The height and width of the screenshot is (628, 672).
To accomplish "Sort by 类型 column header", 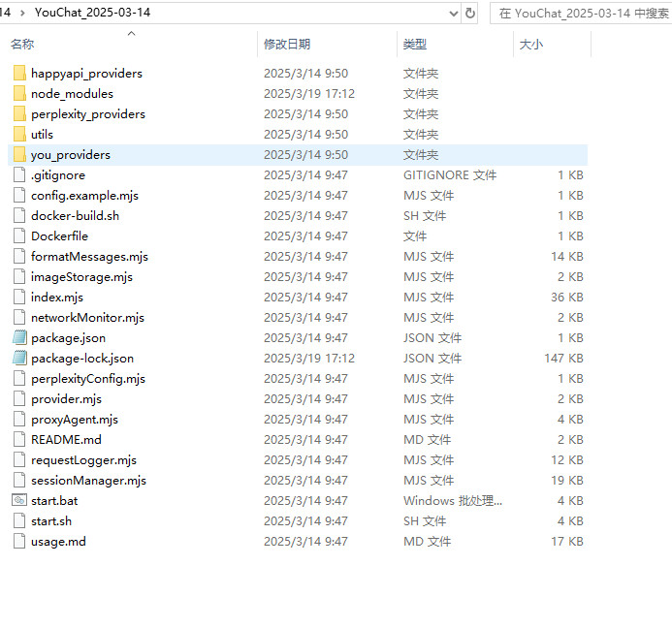I will 415,45.
